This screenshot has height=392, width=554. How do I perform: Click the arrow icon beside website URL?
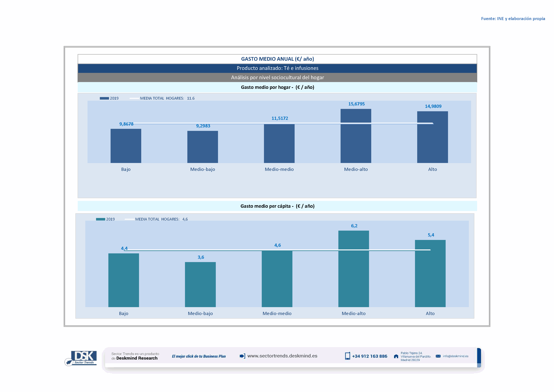click(242, 356)
